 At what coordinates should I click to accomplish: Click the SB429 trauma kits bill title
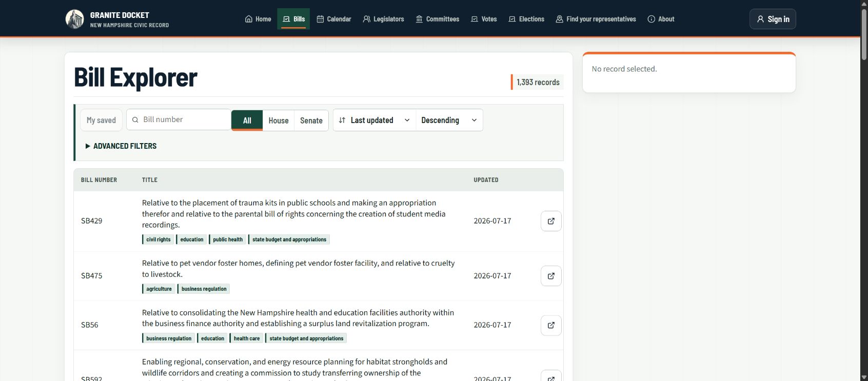(294, 214)
